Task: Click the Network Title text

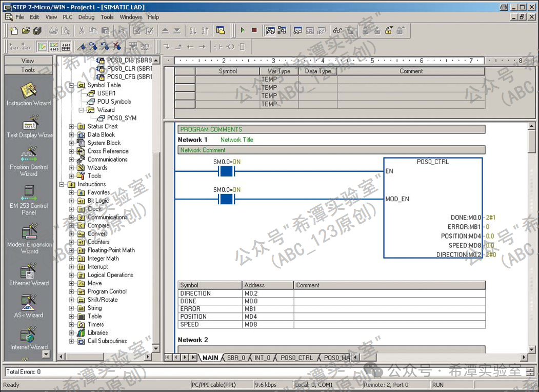Action: click(x=237, y=140)
